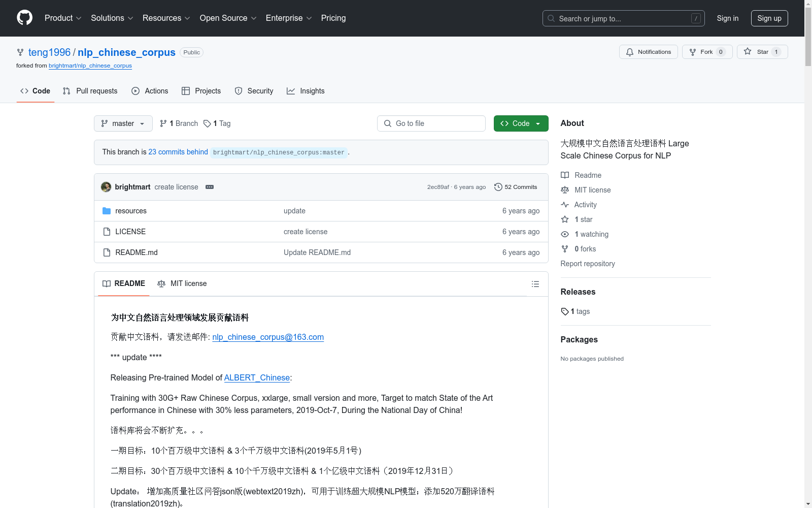The width and height of the screenshot is (812, 508).
Task: Open Readme in About sidebar
Action: (x=581, y=175)
